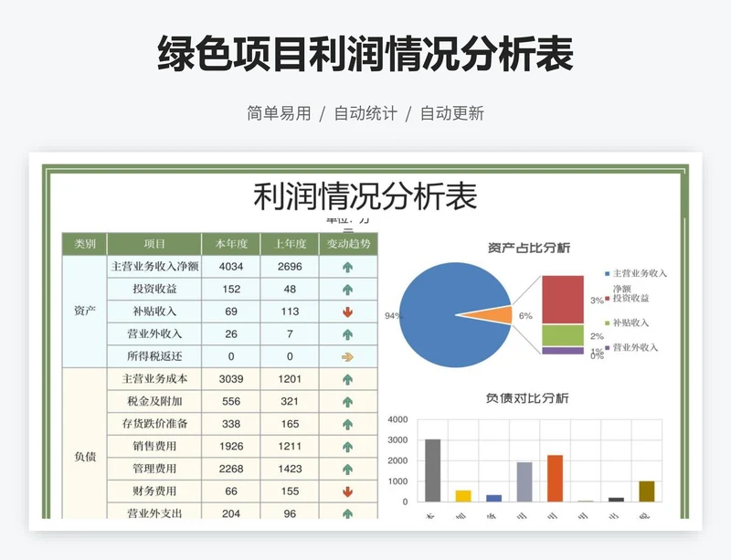
Task: Click the green legend swatch for 补贴收入
Action: coord(607,322)
